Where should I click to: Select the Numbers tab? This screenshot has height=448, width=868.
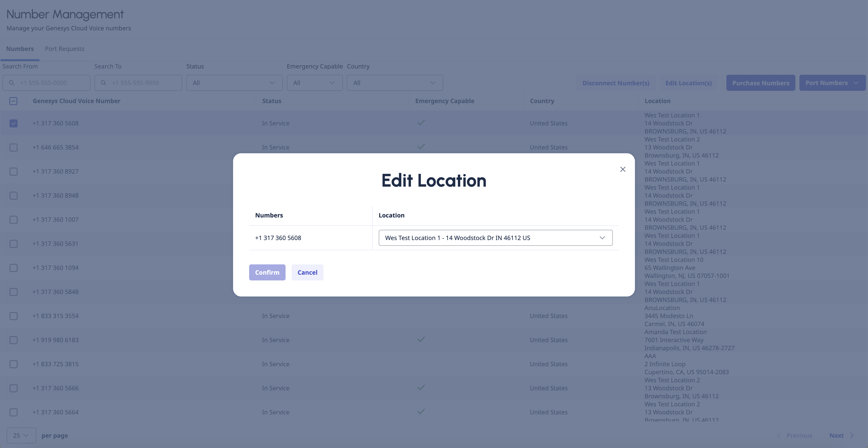(20, 49)
